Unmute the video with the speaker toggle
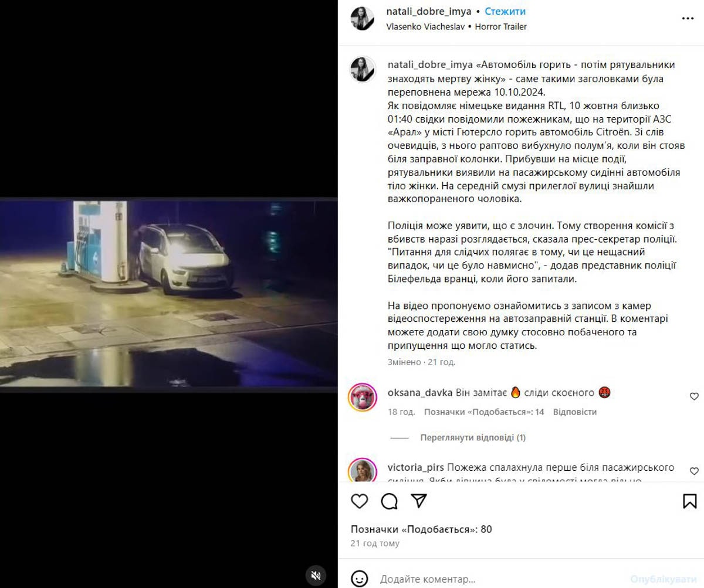Screen dimensions: 704x588 pyautogui.click(x=316, y=574)
